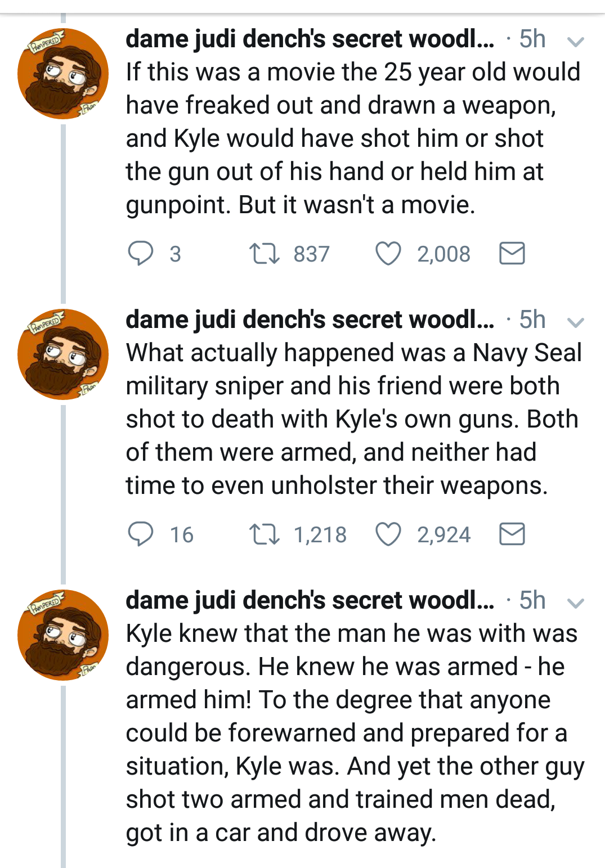Expand the second tweet's chevron menu

[575, 322]
